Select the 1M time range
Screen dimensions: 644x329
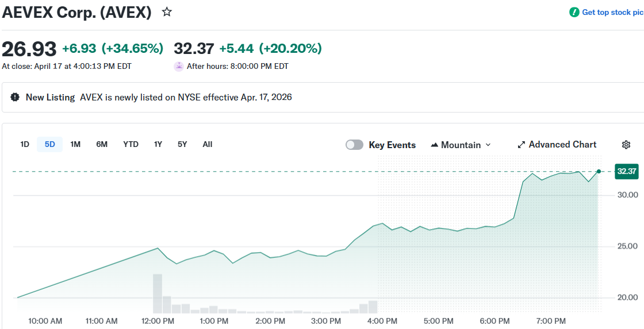[x=75, y=144]
